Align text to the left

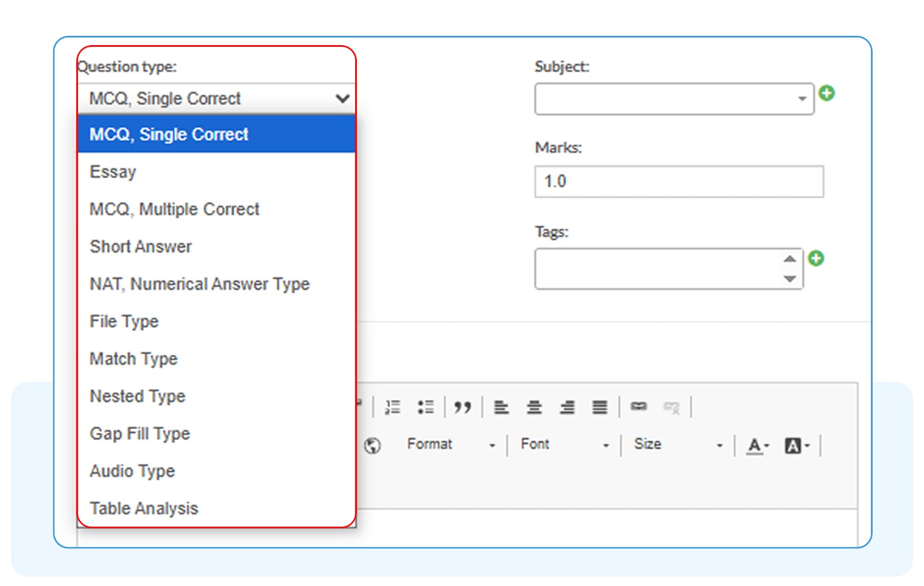(501, 406)
